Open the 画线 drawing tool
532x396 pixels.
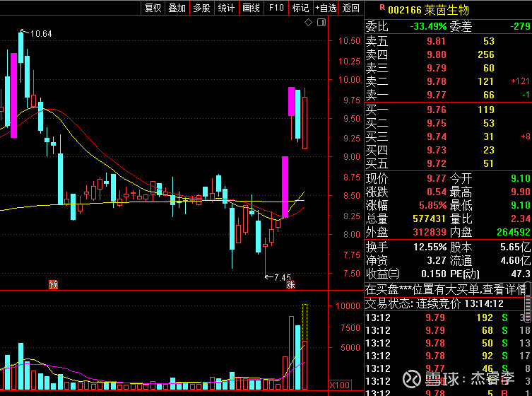(251, 8)
